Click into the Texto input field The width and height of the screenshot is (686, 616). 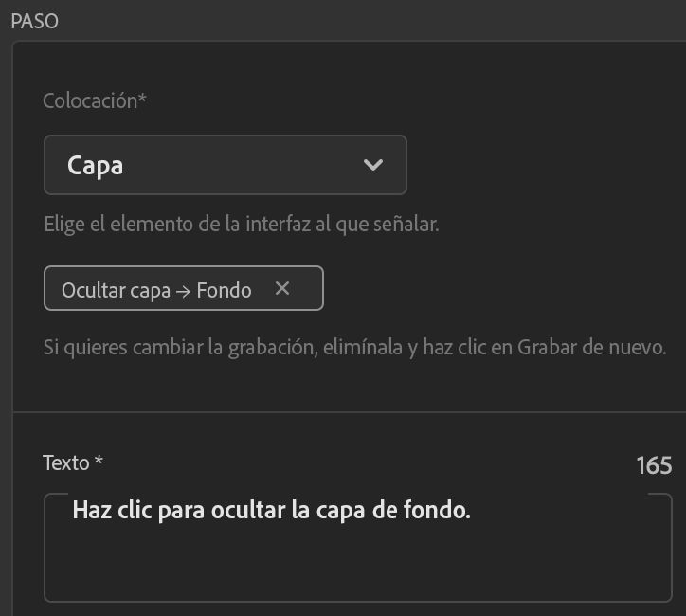357,559
